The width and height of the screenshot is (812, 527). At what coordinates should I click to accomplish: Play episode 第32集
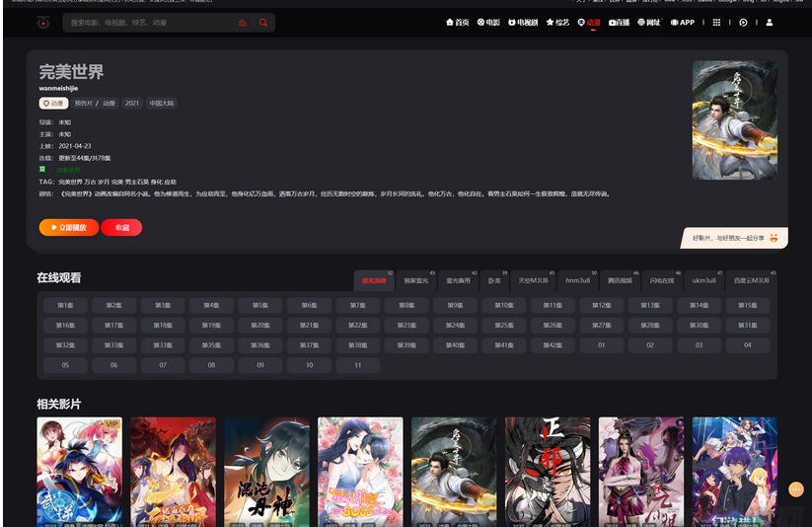click(65, 345)
